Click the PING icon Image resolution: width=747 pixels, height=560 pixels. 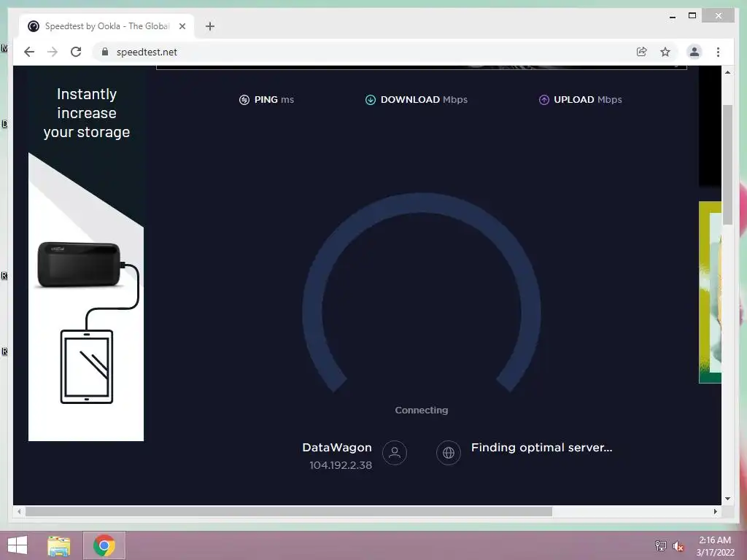pyautogui.click(x=244, y=99)
